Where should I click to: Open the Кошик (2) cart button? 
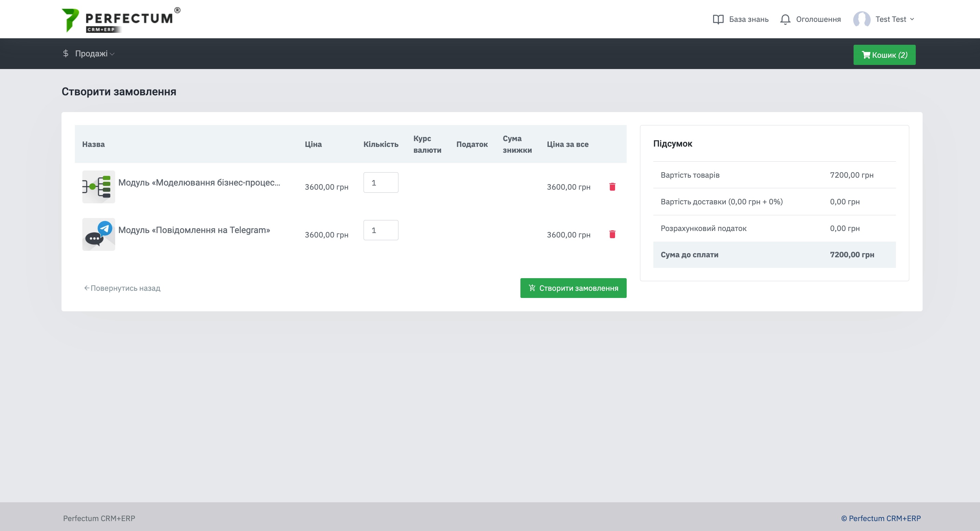coord(884,55)
